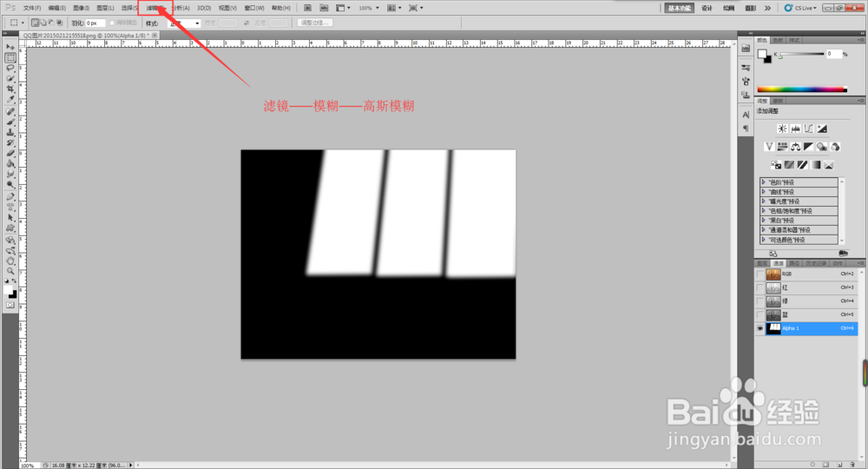The width and height of the screenshot is (868, 469).
Task: Toggle visibility of Red (红) channel
Action: pos(760,288)
